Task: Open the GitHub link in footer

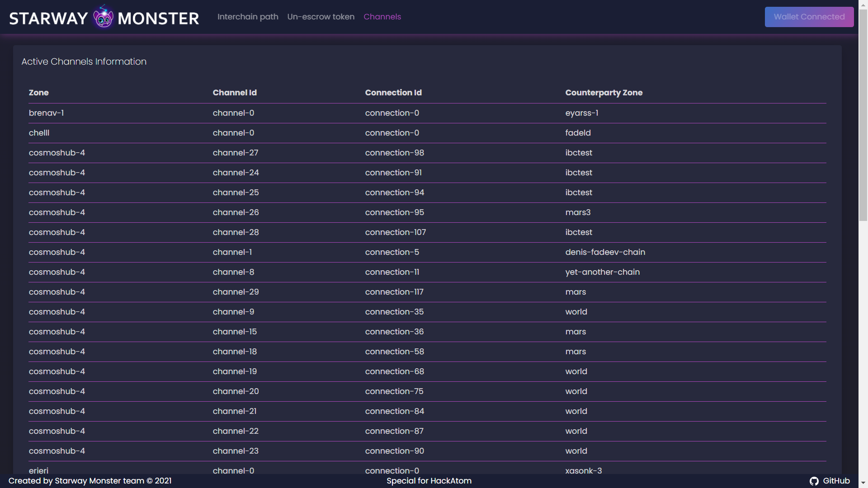Action: coord(836,481)
